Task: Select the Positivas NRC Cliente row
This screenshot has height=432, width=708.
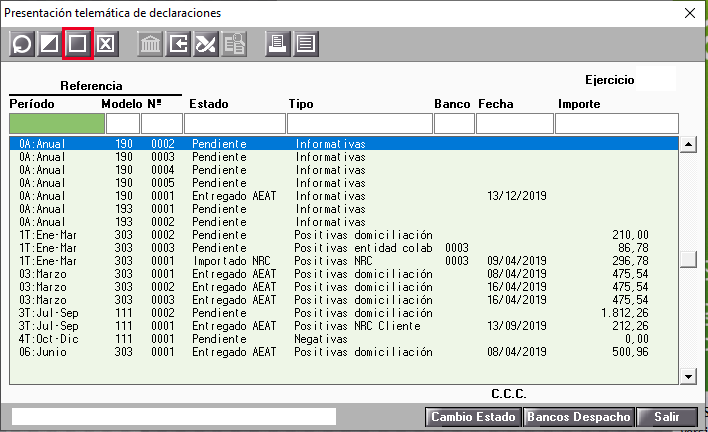Action: click(x=344, y=326)
